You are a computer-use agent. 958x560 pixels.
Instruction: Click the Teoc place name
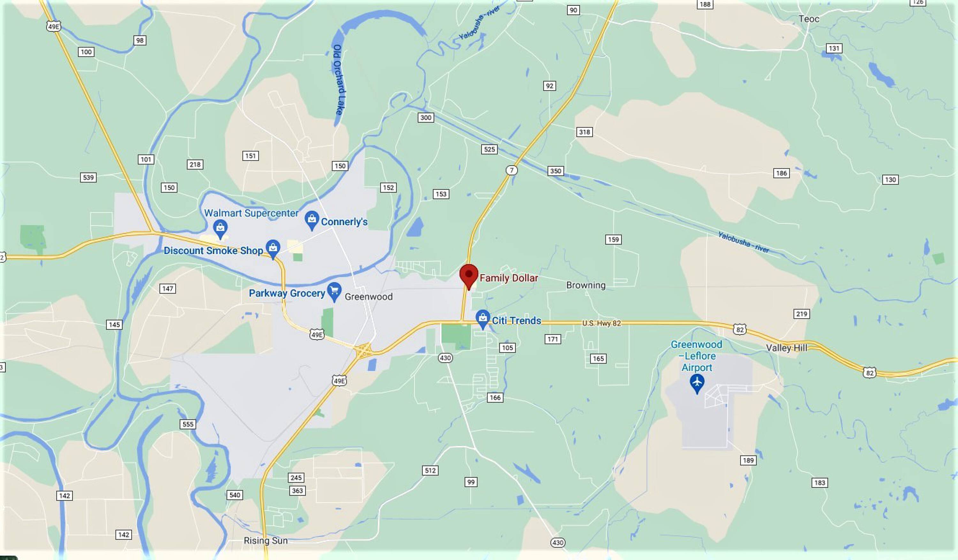(809, 19)
